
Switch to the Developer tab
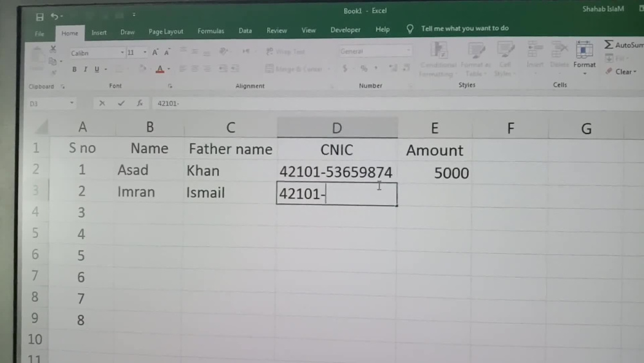click(345, 30)
